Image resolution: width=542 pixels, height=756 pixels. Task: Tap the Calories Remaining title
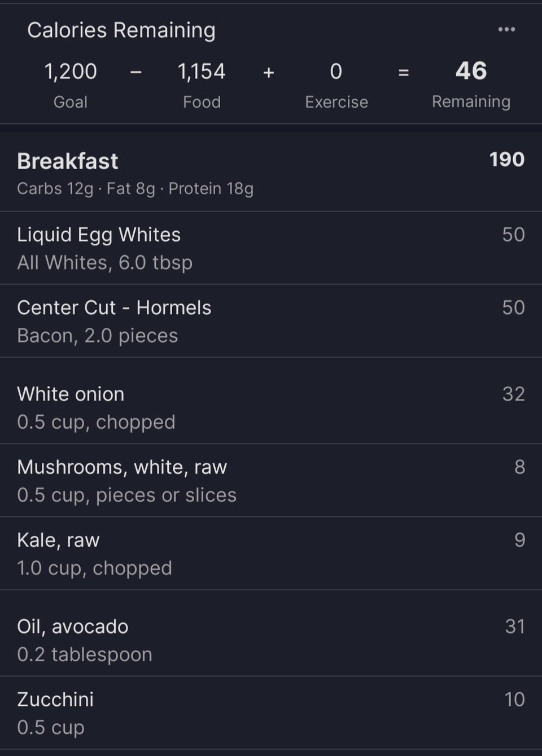tap(121, 30)
